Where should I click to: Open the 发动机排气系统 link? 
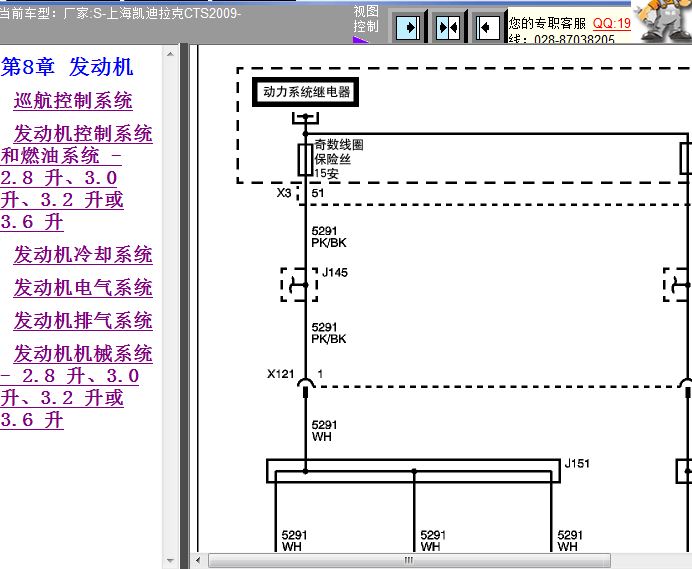(x=83, y=321)
